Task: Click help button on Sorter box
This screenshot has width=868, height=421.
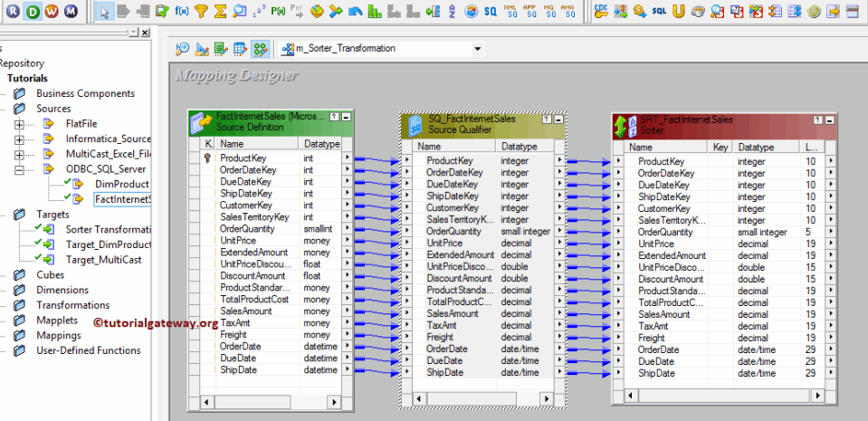Action: [817, 120]
